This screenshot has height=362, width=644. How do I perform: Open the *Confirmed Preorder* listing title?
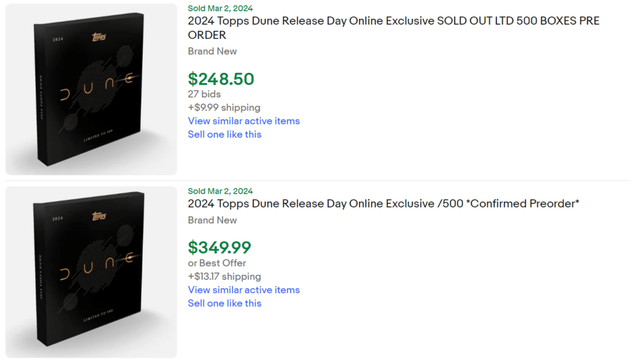(384, 203)
